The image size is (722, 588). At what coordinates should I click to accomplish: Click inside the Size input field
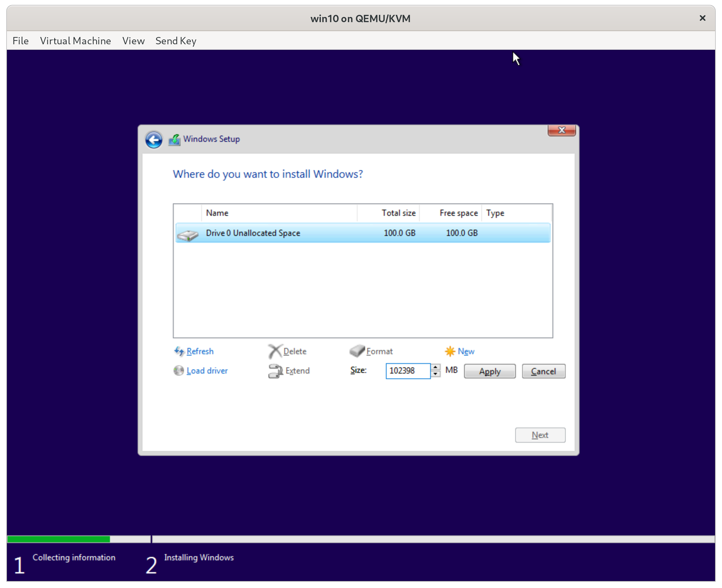coord(408,371)
